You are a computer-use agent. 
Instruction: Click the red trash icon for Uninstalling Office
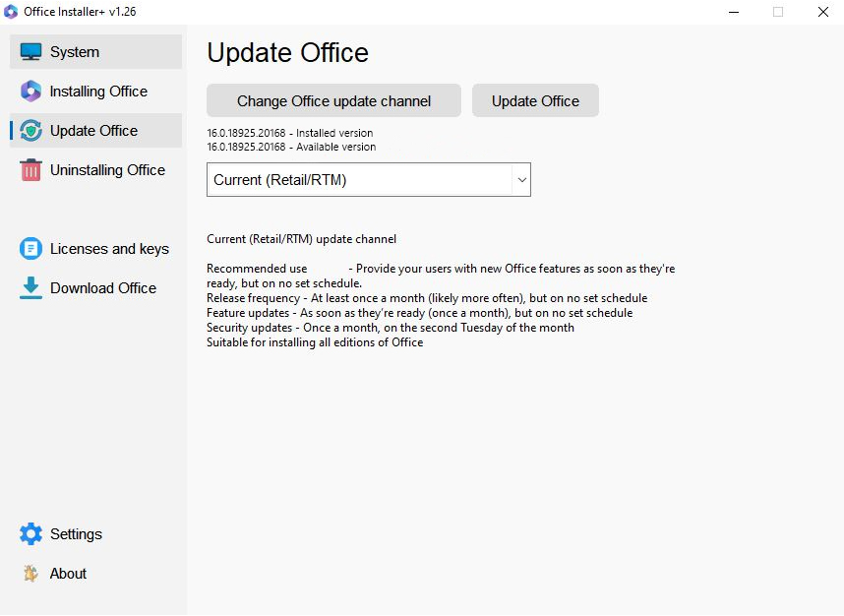pos(30,169)
